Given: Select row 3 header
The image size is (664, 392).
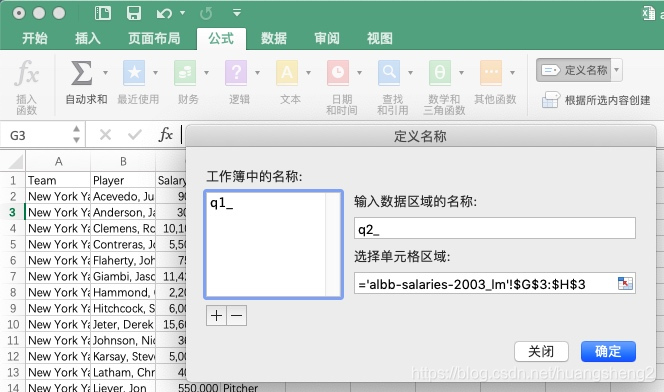Looking at the screenshot, I should (13, 212).
